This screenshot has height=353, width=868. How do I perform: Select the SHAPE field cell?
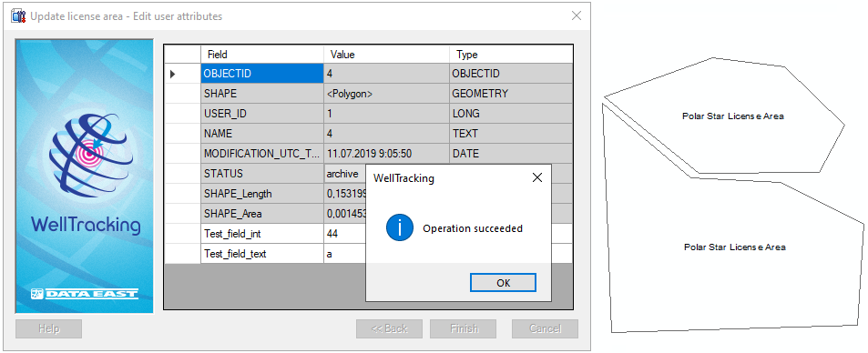(261, 94)
